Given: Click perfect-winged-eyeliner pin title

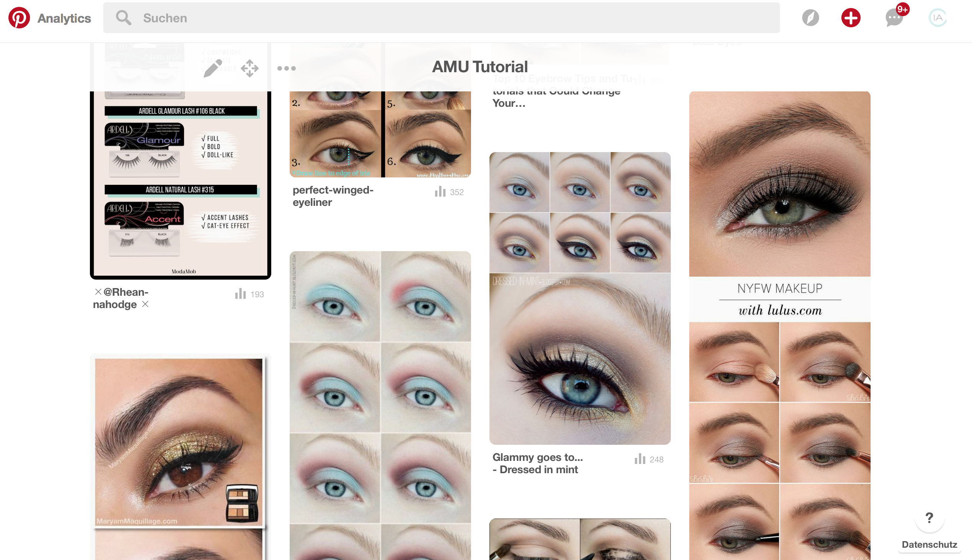Looking at the screenshot, I should coord(333,196).
